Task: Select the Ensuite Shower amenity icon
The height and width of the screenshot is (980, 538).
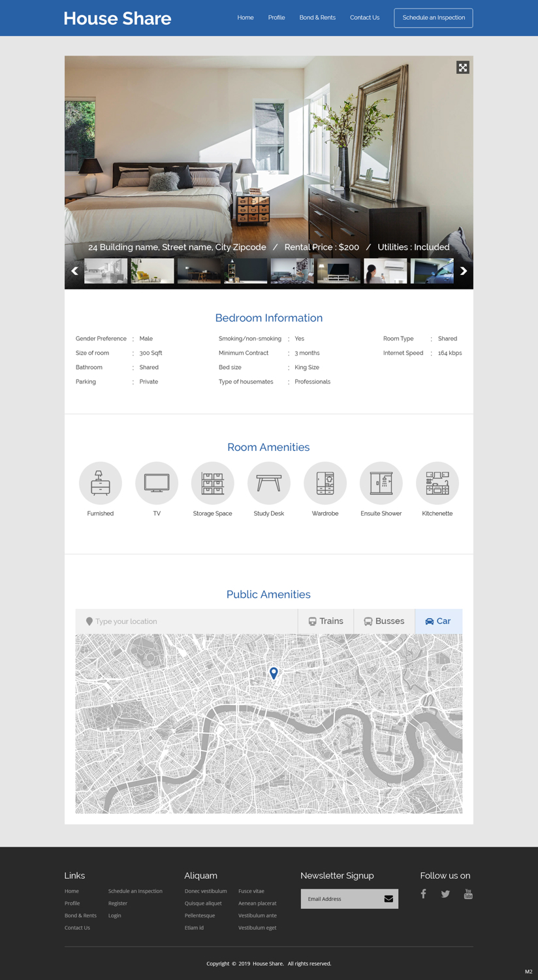Action: [x=381, y=483]
